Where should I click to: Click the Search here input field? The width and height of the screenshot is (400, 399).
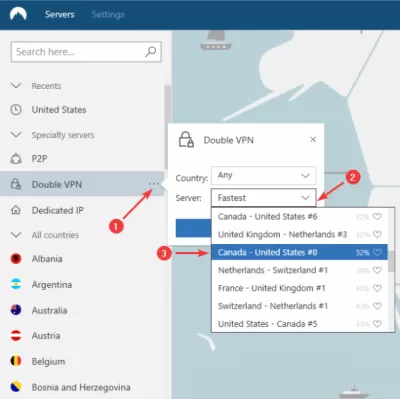pyautogui.click(x=86, y=52)
